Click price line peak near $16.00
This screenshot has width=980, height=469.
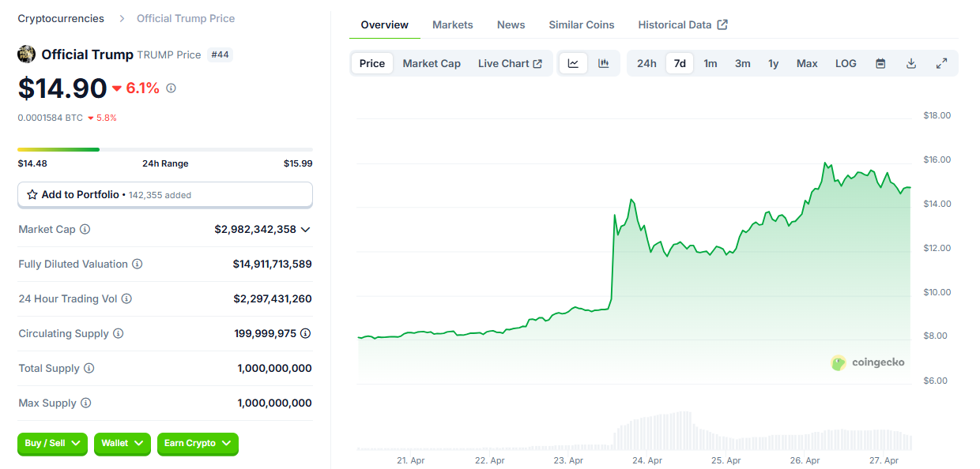(x=825, y=163)
